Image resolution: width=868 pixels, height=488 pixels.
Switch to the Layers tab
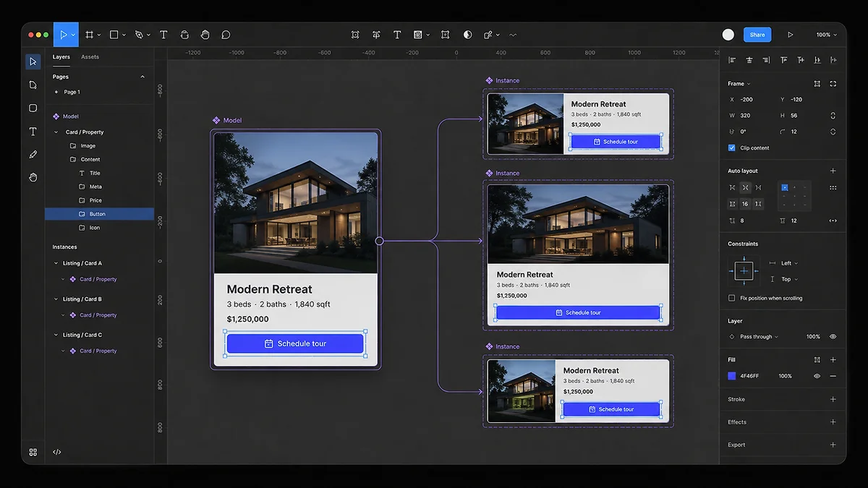(61, 57)
